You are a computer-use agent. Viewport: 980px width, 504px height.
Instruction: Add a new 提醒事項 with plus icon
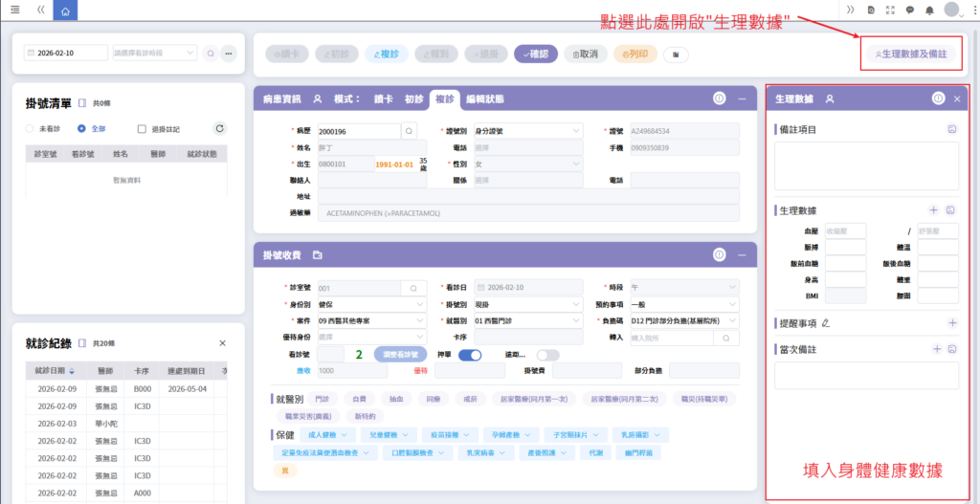952,323
